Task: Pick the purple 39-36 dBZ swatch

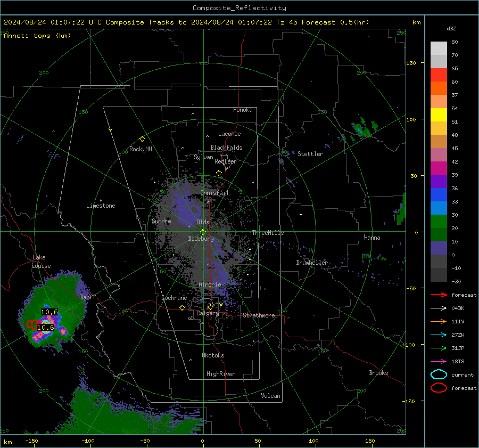Action: pyautogui.click(x=439, y=181)
